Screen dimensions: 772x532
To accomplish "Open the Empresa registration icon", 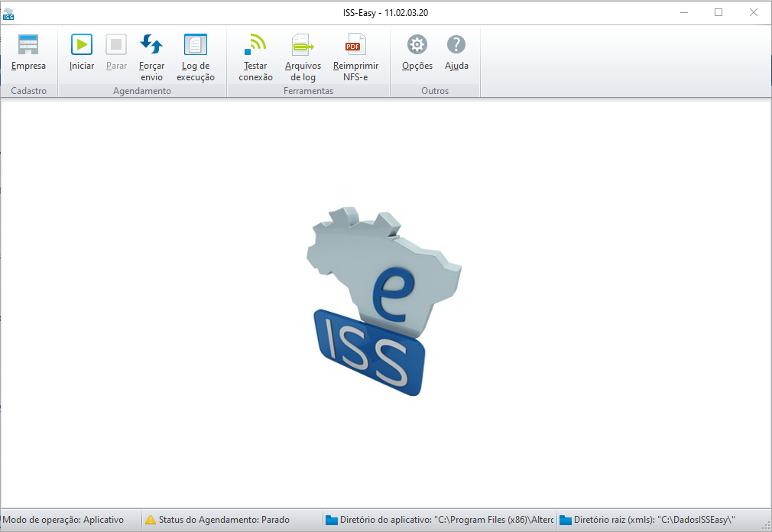I will point(28,45).
